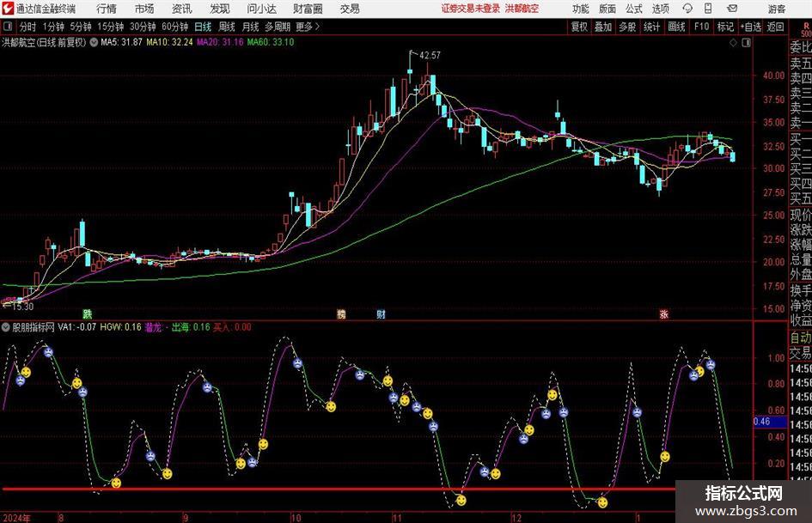Open the mail envelope icon
812x523 pixels.
tap(732, 9)
